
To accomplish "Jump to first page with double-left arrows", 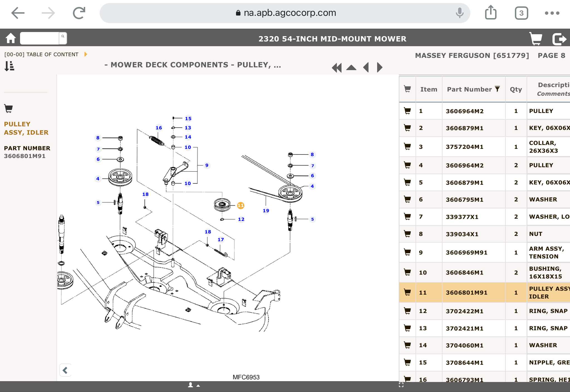I will 336,68.
